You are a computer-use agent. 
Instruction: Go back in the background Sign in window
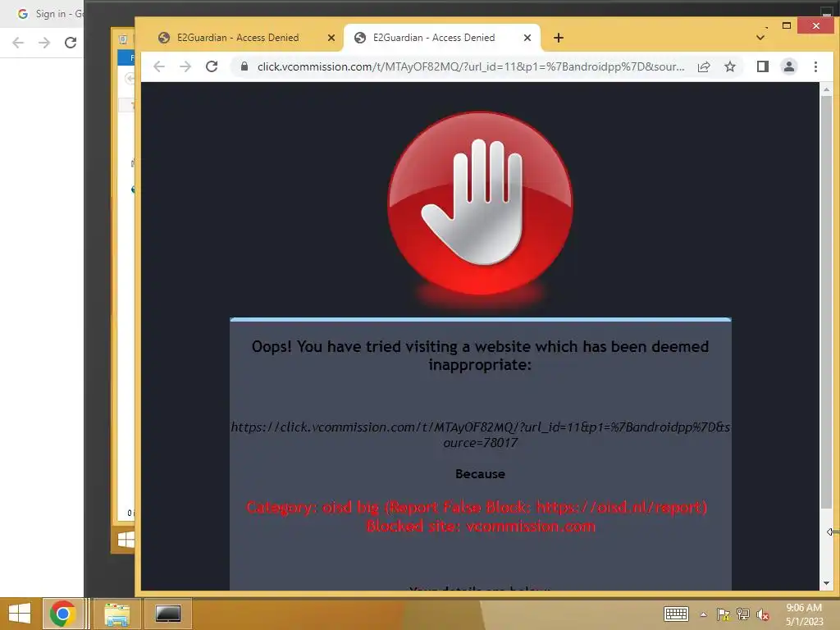[18, 43]
